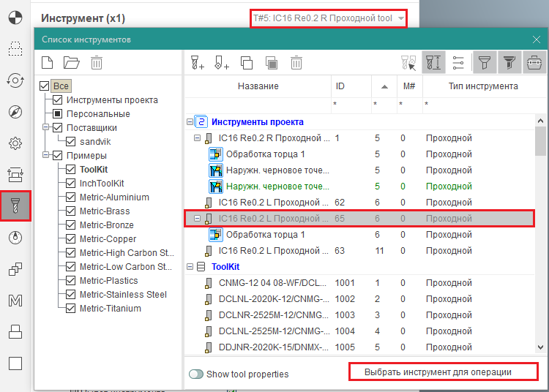This screenshot has width=549, height=392.
Task: Click the new tool library file icon
Action: [48, 63]
